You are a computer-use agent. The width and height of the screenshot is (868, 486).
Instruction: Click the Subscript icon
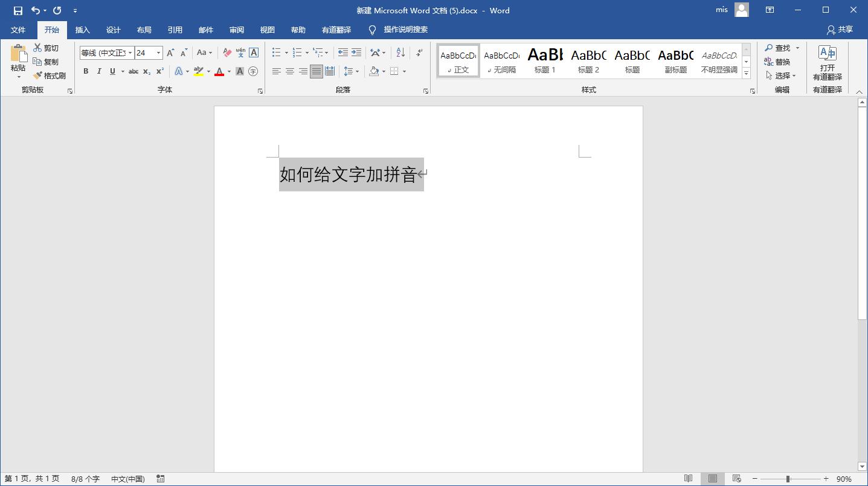pos(146,71)
